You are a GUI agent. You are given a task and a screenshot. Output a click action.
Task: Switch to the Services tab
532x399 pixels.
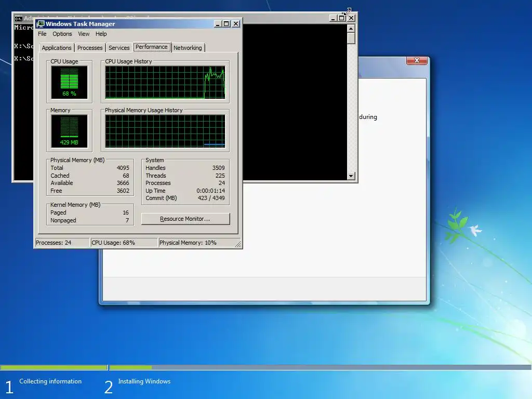tap(119, 48)
